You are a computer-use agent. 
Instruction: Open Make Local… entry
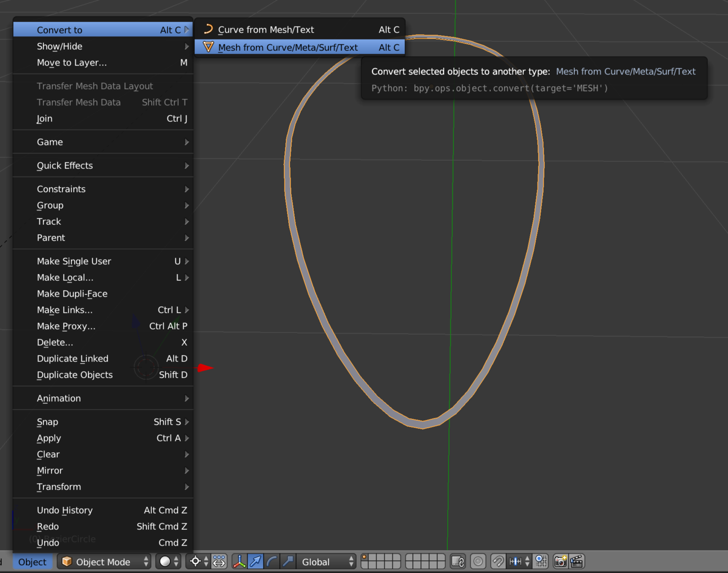coord(103,278)
